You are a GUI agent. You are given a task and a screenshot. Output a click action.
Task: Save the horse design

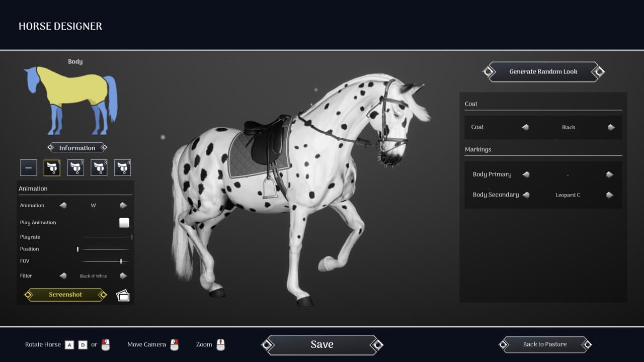pos(321,344)
